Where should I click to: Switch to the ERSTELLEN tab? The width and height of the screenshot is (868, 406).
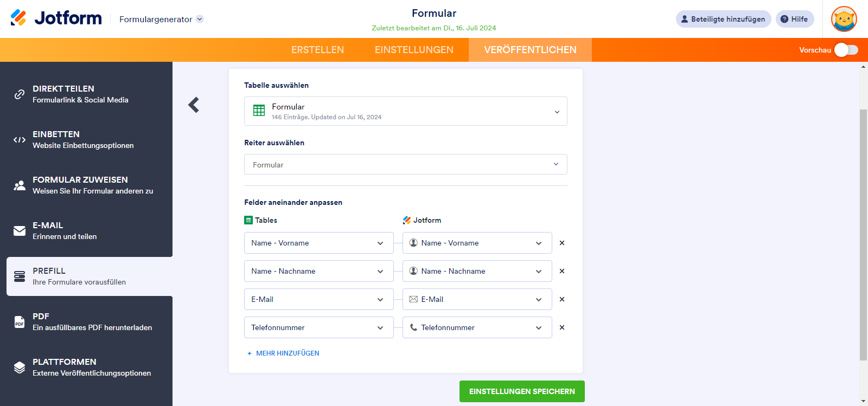click(x=317, y=50)
